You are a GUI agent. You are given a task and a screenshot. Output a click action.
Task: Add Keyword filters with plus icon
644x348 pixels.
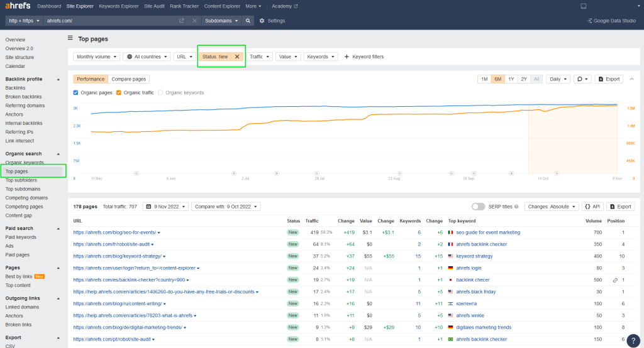tap(364, 57)
